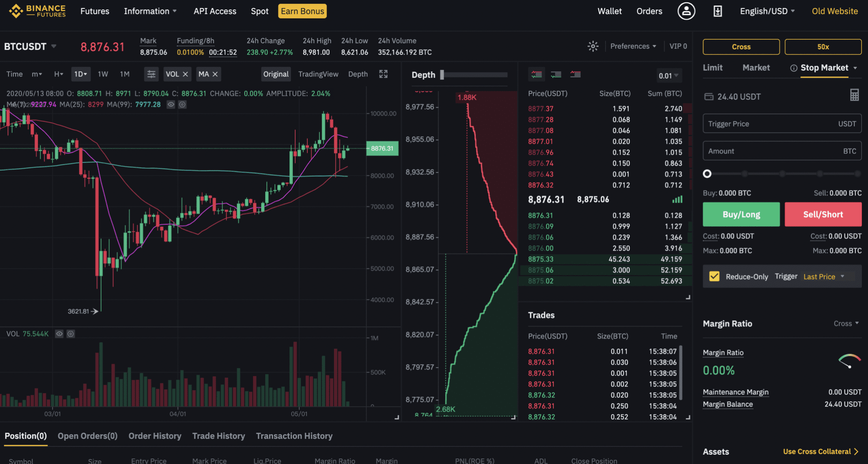Open the 0.01 price grouping dropdown
868x464 pixels.
(x=669, y=76)
